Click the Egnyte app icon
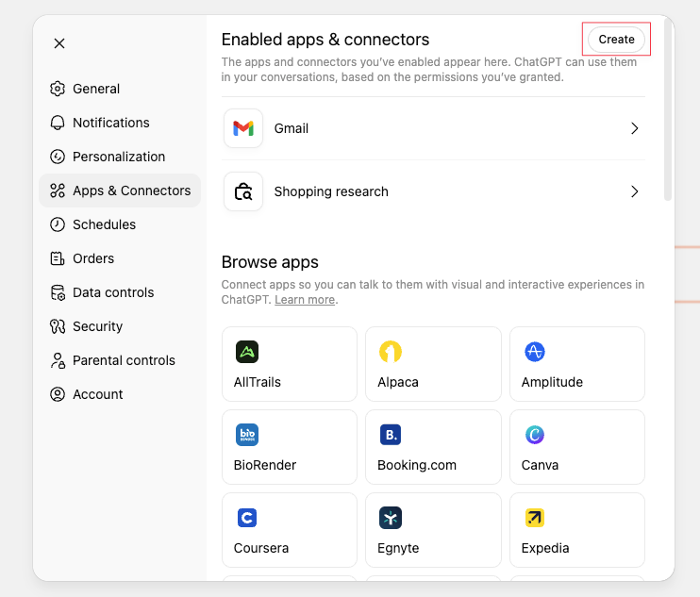 point(391,518)
